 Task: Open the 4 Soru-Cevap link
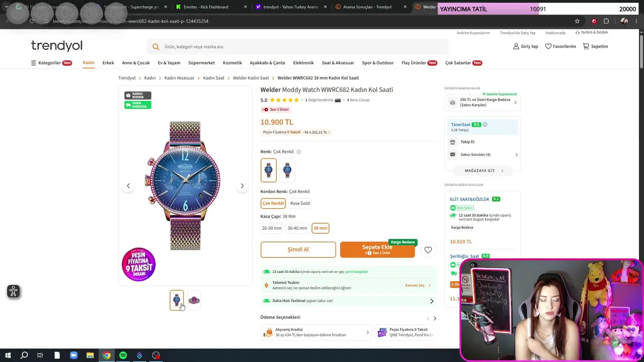[358, 100]
